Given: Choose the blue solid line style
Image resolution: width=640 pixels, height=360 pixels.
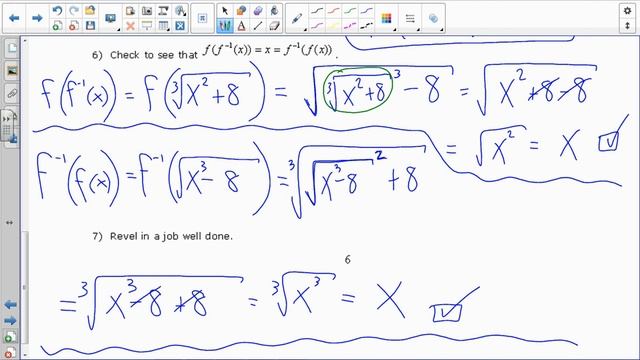Looking at the screenshot, I should click(x=367, y=11).
